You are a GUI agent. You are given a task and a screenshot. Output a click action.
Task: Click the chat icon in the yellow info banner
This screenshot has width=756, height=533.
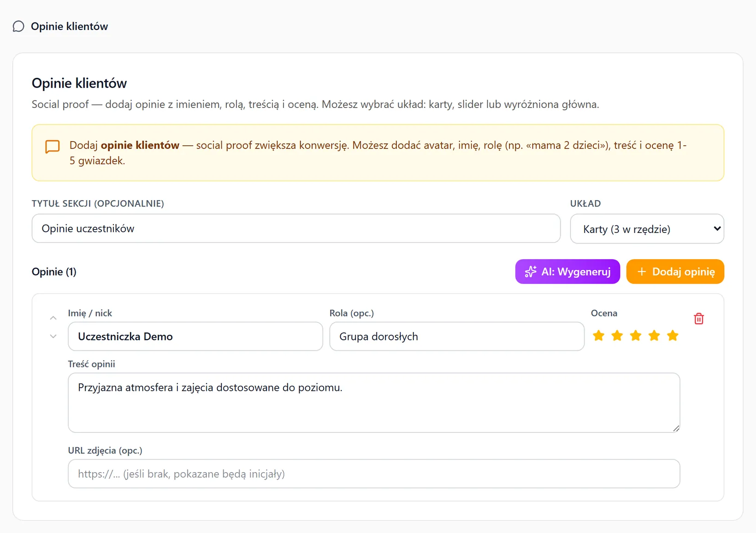53,147
